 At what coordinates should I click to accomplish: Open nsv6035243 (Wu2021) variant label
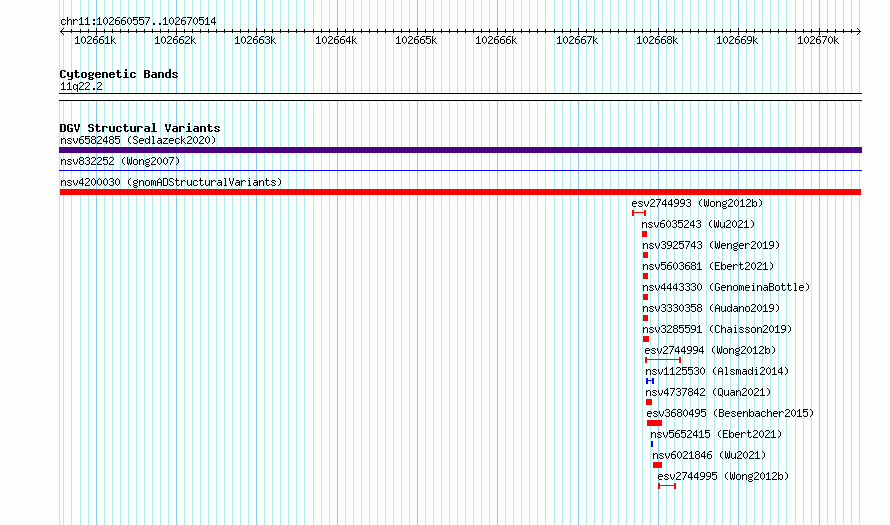click(698, 224)
